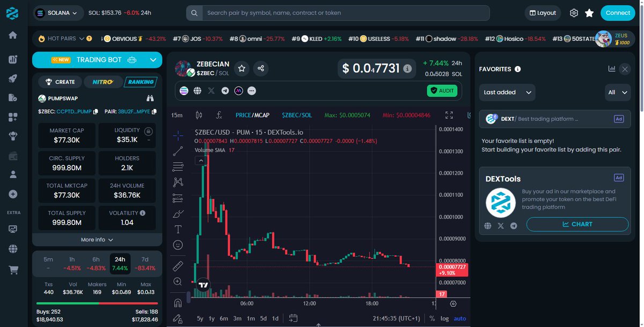Enter fullscreen chart mode
The image size is (644, 327).
[x=449, y=115]
